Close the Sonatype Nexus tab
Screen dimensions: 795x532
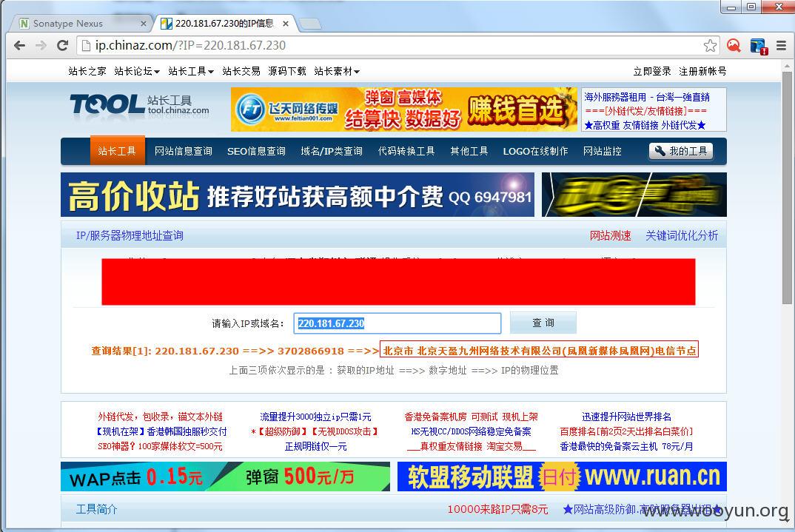[143, 23]
